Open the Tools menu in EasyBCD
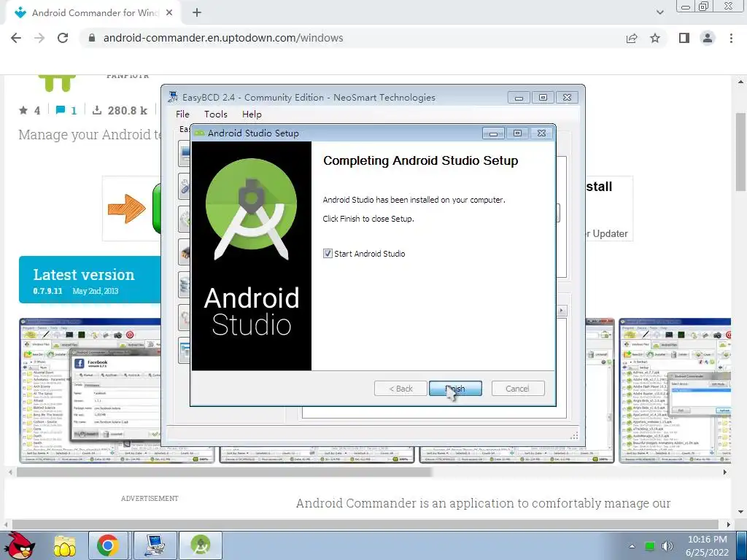Screen dimensions: 747x560 pos(216,114)
